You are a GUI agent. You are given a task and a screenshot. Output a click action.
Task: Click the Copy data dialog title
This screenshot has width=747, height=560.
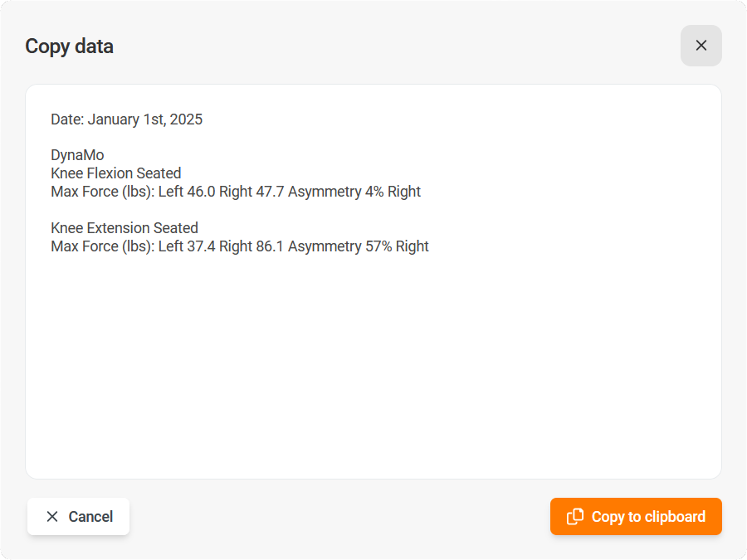coord(69,46)
